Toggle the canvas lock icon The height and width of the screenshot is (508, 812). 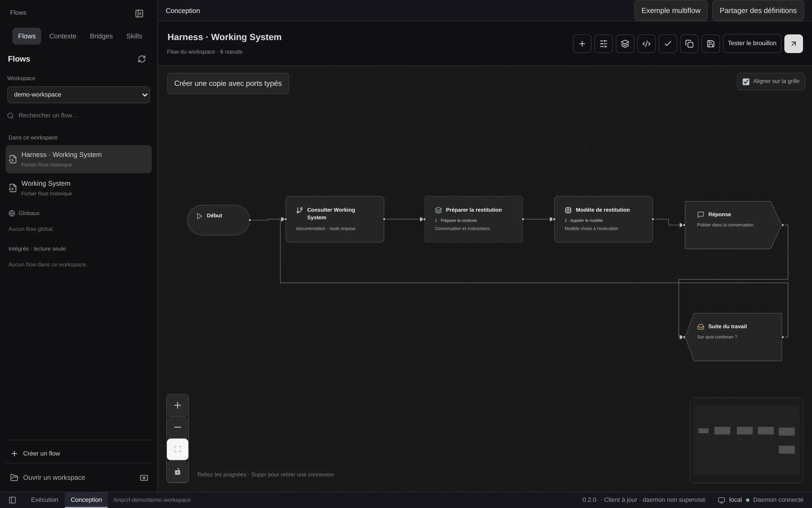(x=178, y=471)
